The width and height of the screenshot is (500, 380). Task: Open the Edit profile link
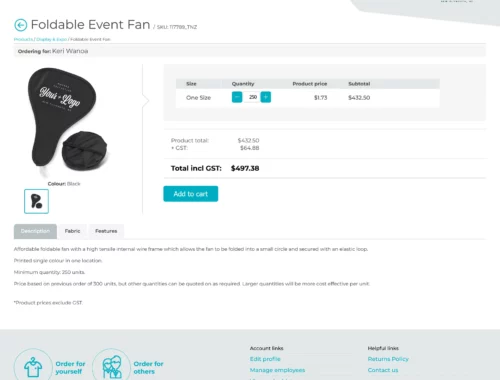pos(265,359)
